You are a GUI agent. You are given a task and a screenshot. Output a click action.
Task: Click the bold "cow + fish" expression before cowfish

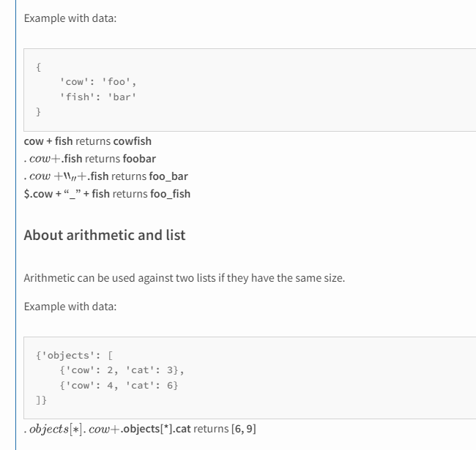pyautogui.click(x=48, y=140)
